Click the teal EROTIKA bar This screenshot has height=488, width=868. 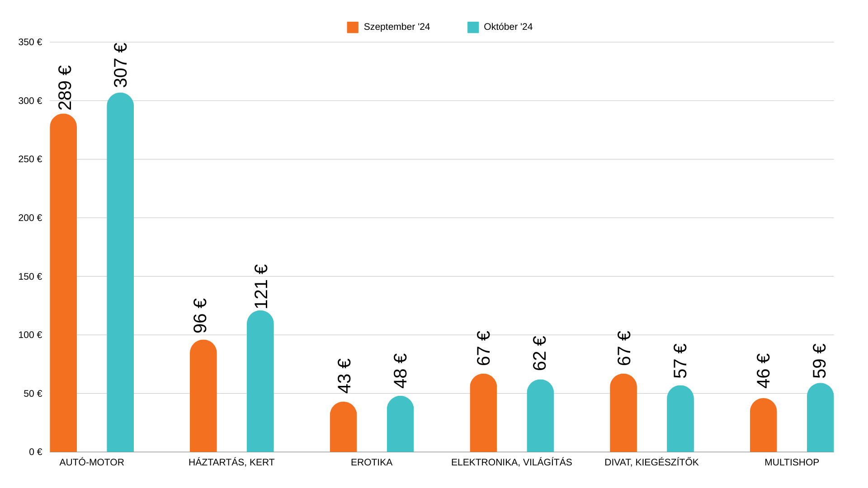[400, 425]
